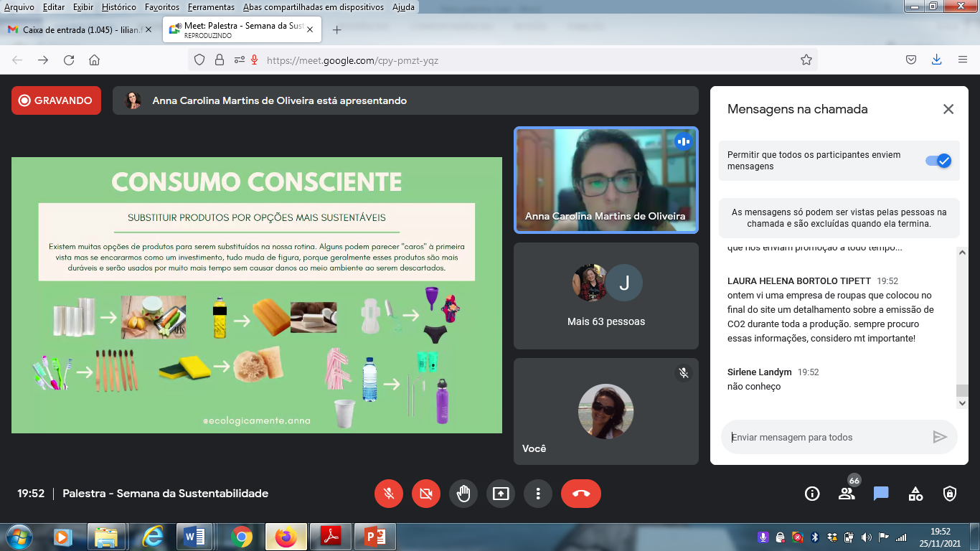Click the present screen button
Screen dimensions: 980x551
coord(501,494)
